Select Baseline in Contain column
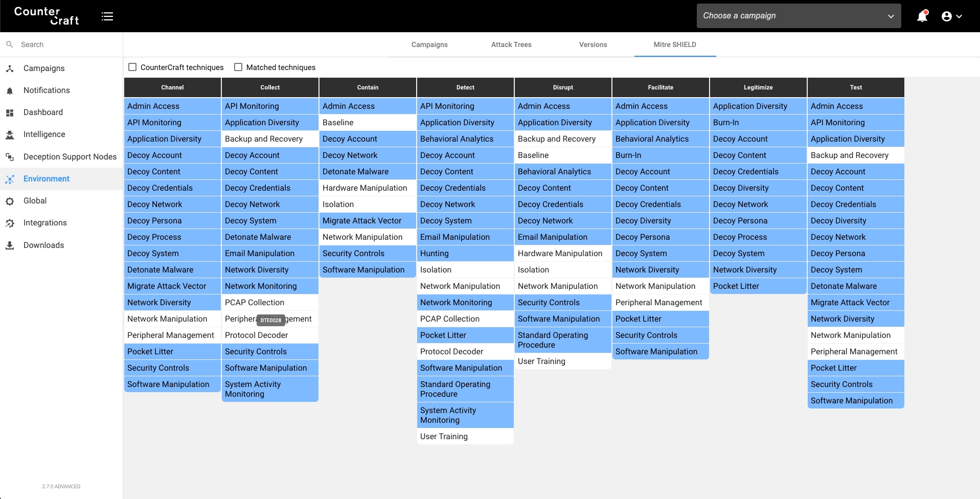Image resolution: width=980 pixels, height=499 pixels. (x=368, y=123)
